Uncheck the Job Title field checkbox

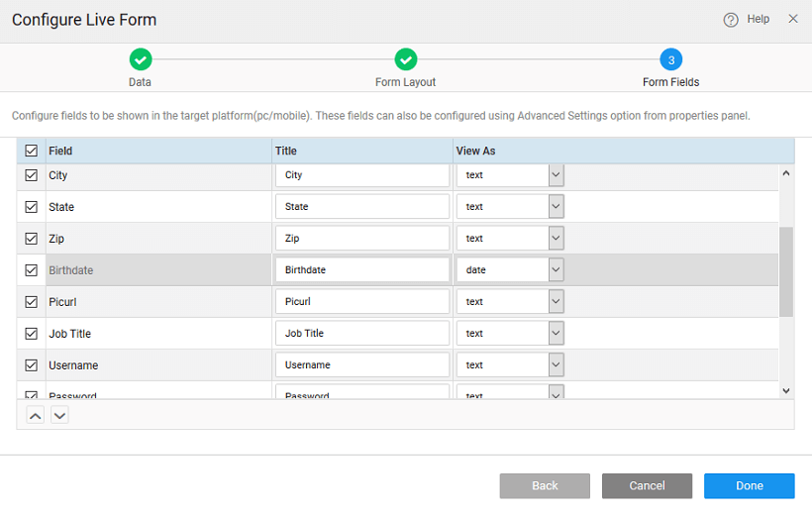[32, 334]
